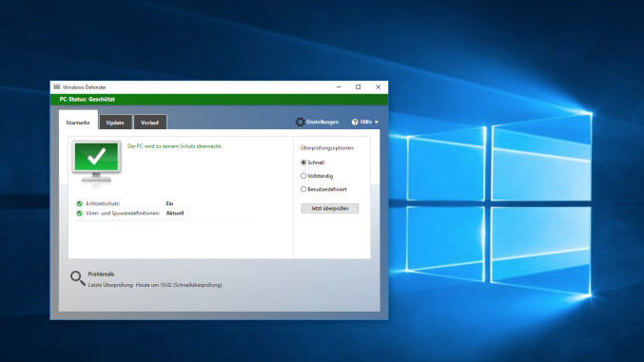Open Einstellungen via the gear icon
This screenshot has width=644, height=362.
coord(301,122)
